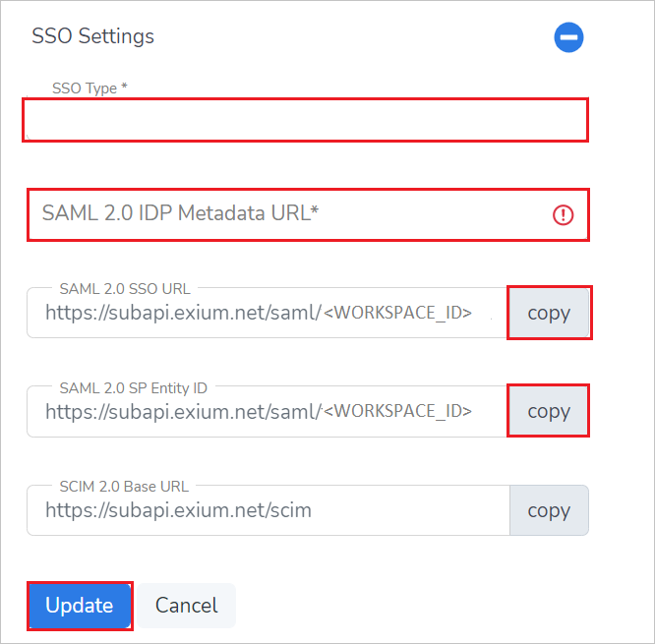Copy the SAML 2.0 SP Entity ID

click(x=549, y=411)
